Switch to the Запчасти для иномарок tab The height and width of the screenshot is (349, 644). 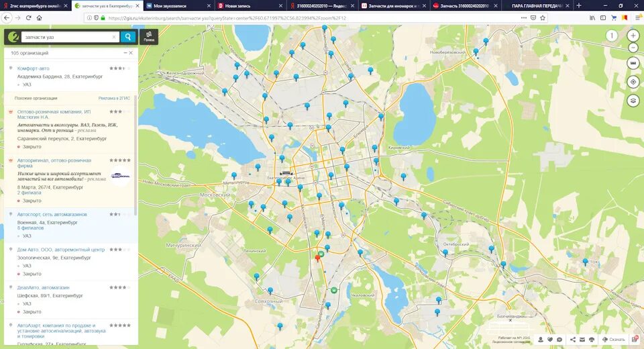pyautogui.click(x=394, y=6)
